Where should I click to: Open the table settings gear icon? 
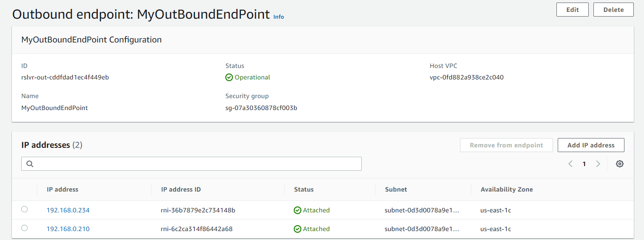click(x=620, y=164)
